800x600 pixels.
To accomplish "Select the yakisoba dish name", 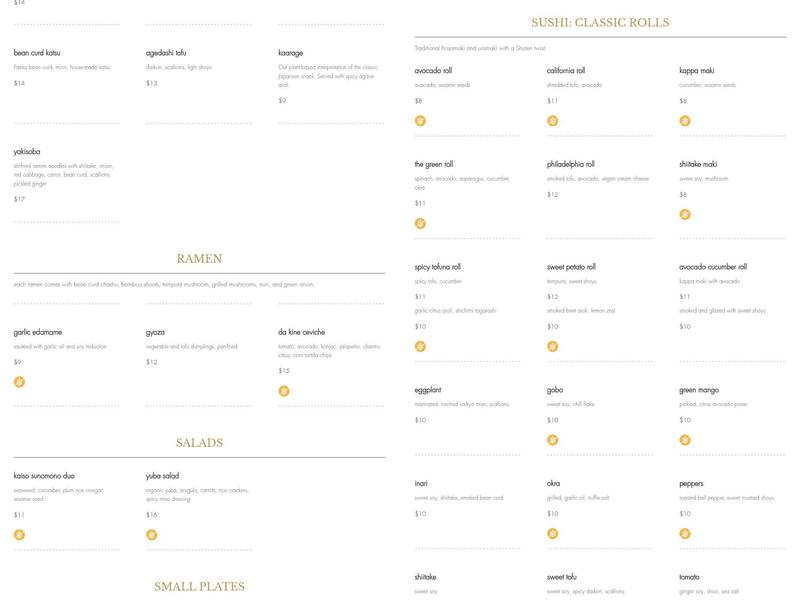I will (x=27, y=152).
